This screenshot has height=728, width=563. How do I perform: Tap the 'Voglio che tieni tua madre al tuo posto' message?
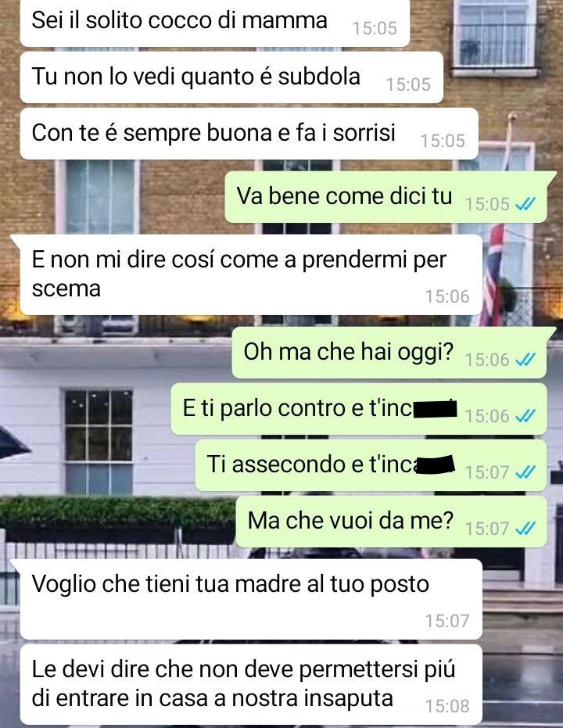(x=251, y=600)
